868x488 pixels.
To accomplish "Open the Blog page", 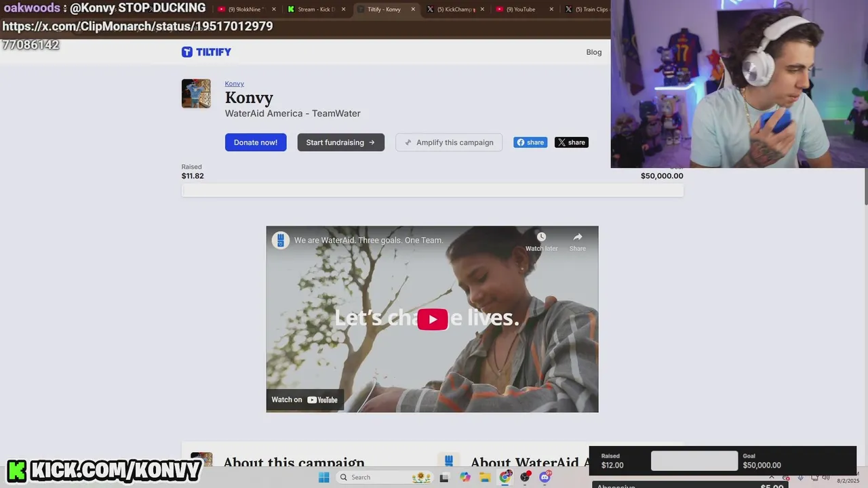I will (593, 52).
